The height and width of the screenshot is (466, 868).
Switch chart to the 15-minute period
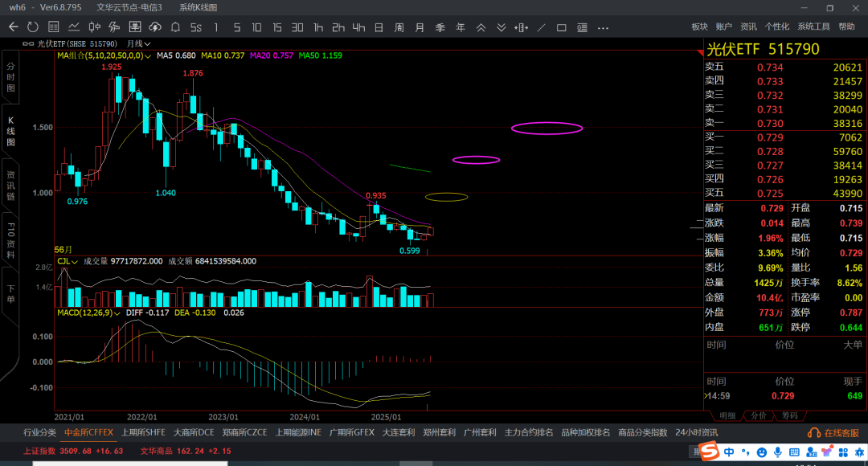(276, 27)
